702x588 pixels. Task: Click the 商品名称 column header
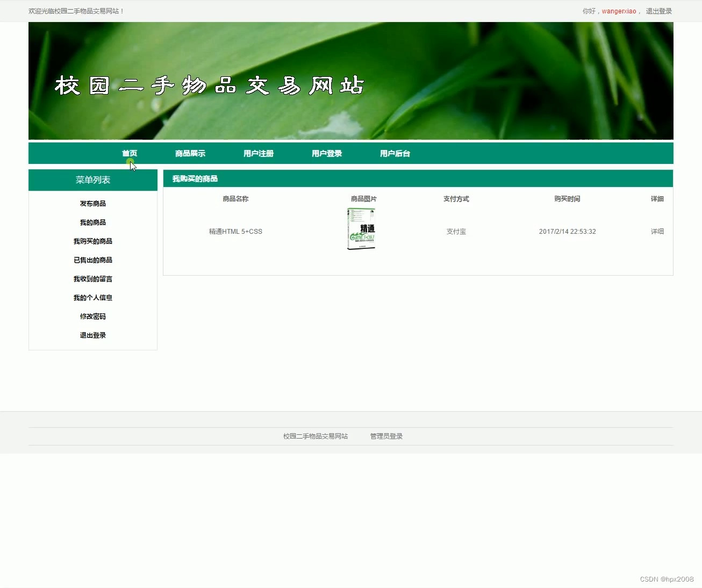pos(235,199)
